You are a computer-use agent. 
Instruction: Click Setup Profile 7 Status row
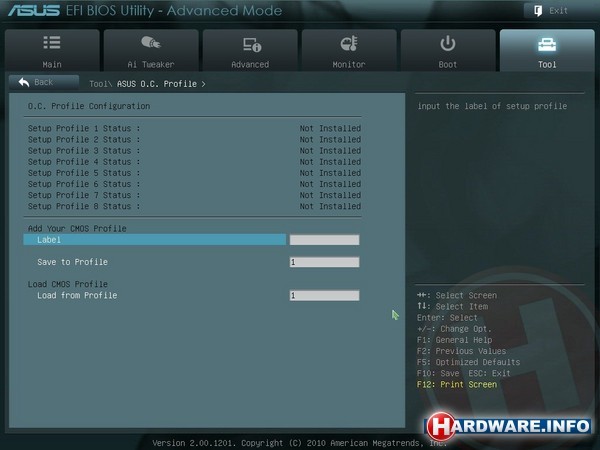pyautogui.click(x=194, y=195)
